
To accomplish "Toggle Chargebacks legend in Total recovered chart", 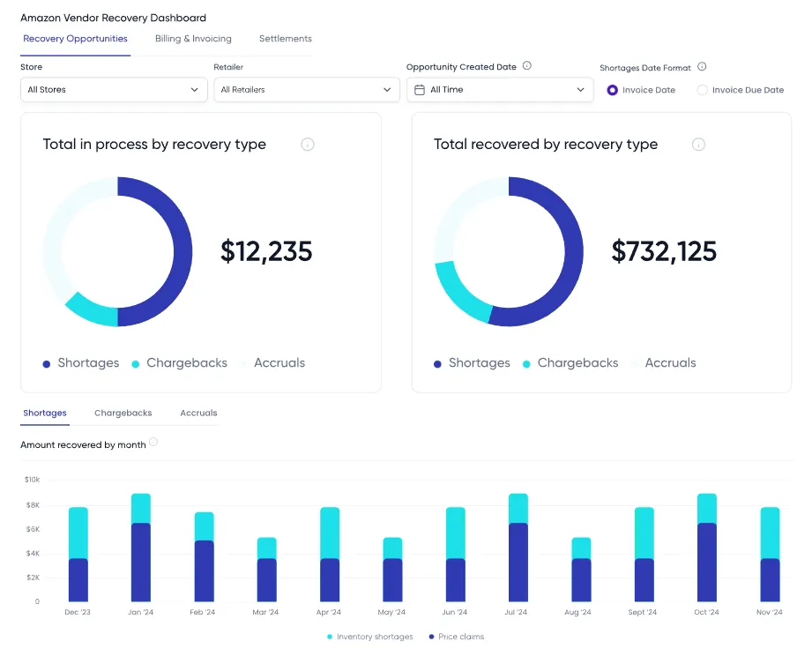I will [x=570, y=363].
